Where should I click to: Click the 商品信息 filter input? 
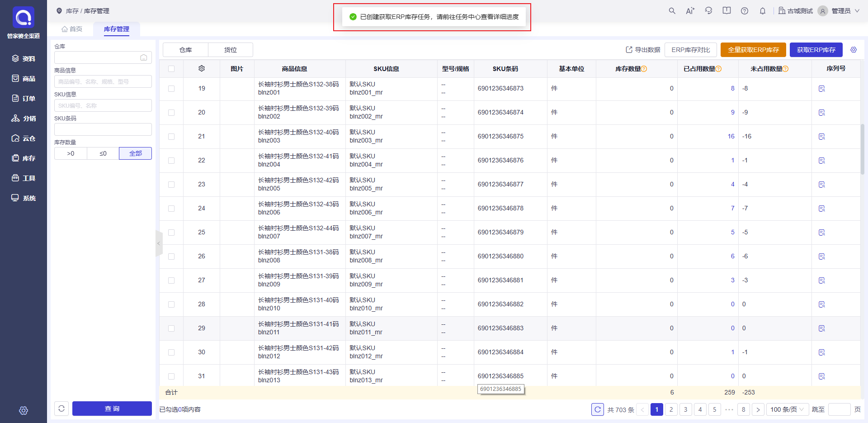[x=103, y=81]
